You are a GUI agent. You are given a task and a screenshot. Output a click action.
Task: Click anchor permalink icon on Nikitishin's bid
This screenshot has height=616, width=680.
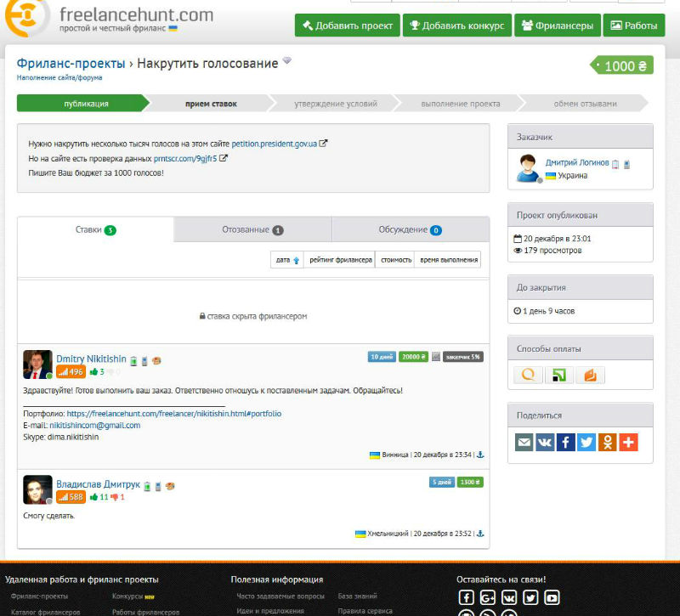[x=480, y=455]
